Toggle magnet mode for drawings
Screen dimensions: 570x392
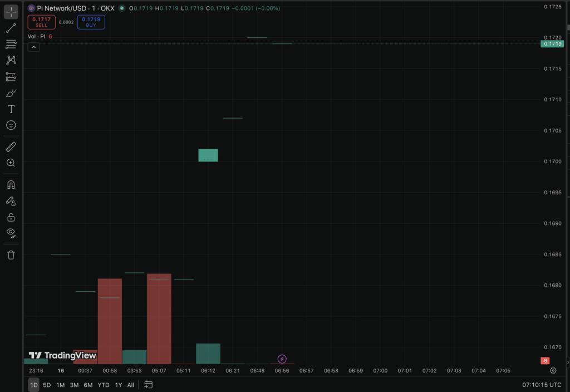tap(11, 185)
